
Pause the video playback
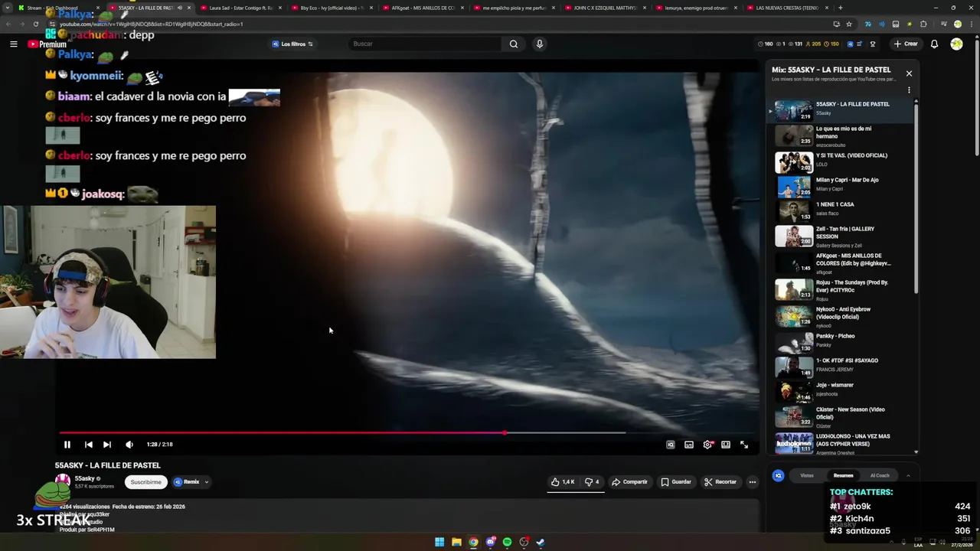click(x=67, y=445)
